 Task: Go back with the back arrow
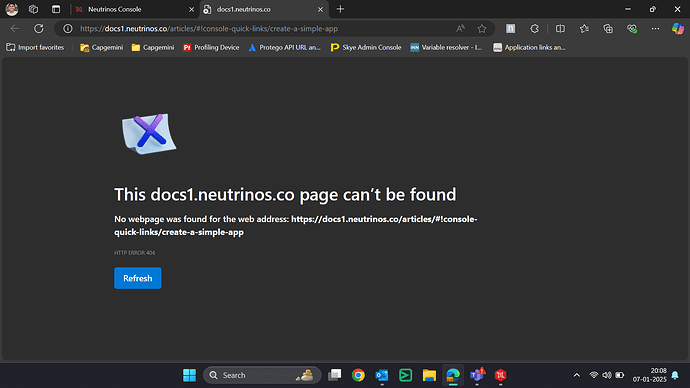tap(15, 29)
